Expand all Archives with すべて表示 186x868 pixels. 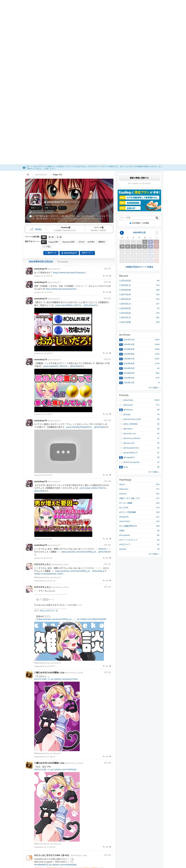pos(154,388)
